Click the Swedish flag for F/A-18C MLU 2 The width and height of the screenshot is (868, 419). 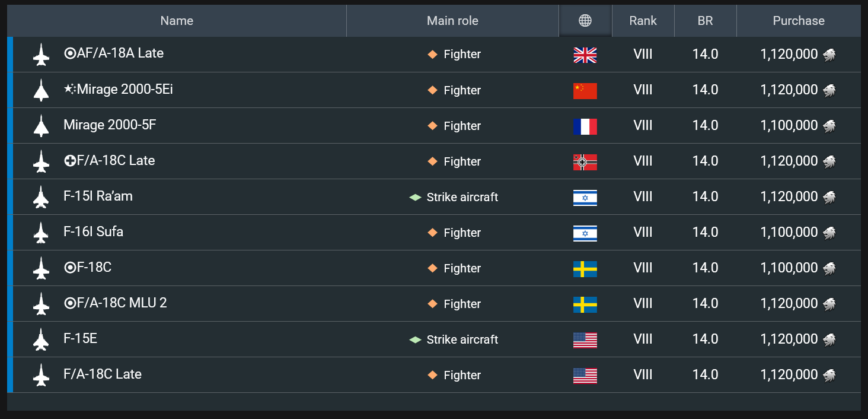tap(585, 304)
